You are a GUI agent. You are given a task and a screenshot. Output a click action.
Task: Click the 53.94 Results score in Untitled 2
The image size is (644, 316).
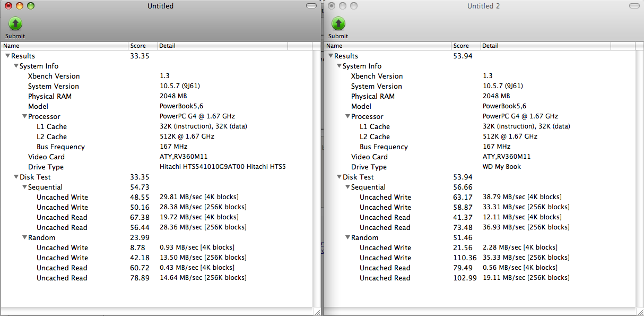(463, 56)
